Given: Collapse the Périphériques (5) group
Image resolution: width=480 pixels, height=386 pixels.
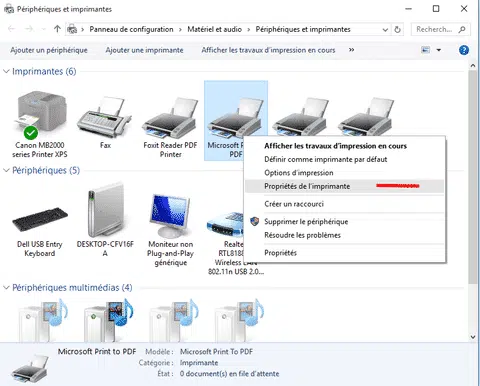Looking at the screenshot, I should 6,170.
